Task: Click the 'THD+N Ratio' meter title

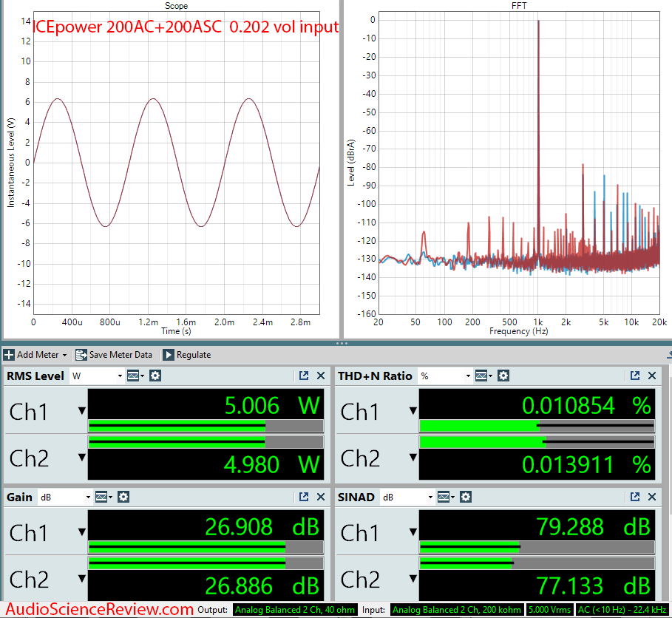Action: click(x=375, y=376)
